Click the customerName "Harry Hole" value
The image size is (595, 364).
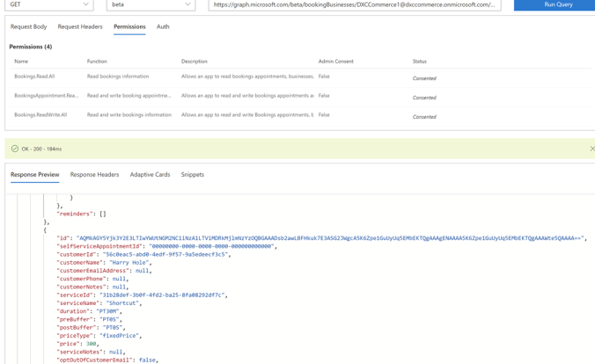[x=129, y=263]
